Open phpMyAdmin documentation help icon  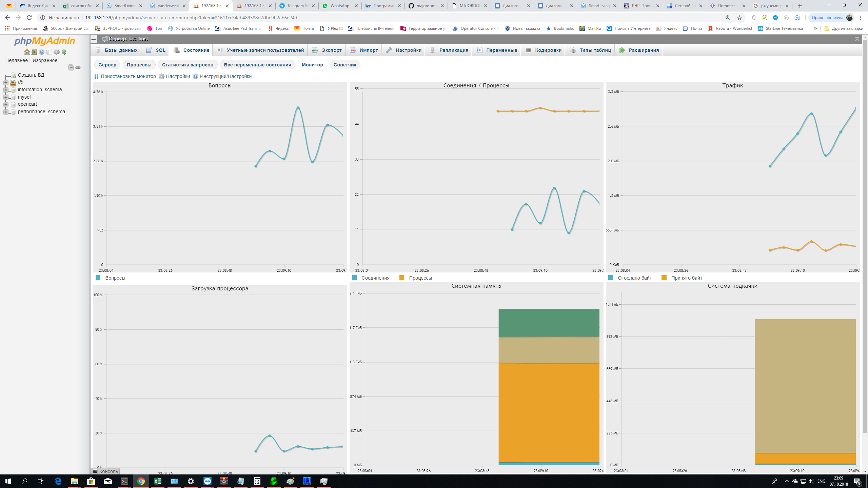[x=42, y=52]
